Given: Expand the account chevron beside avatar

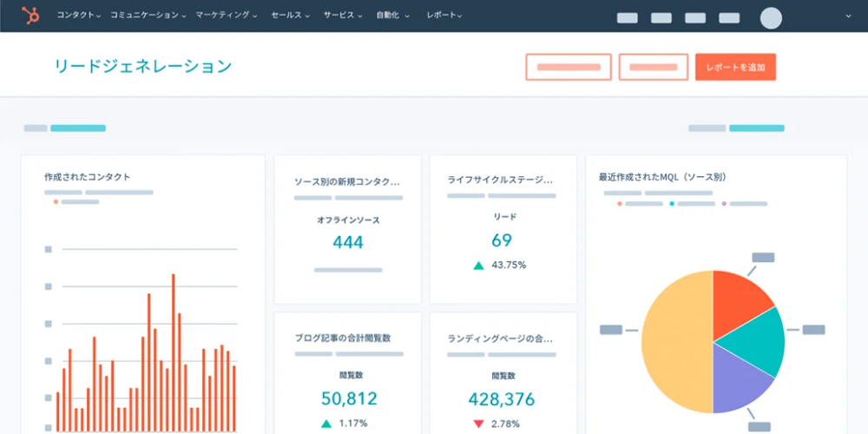Looking at the screenshot, I should [848, 16].
